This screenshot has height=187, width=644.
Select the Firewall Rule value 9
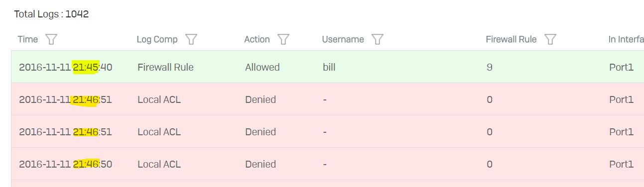pyautogui.click(x=490, y=67)
